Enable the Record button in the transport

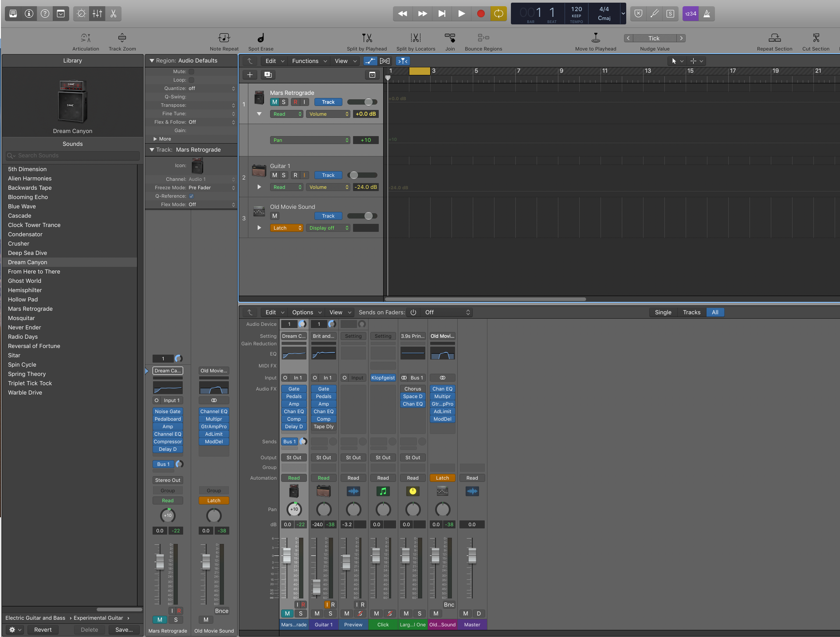click(x=480, y=14)
